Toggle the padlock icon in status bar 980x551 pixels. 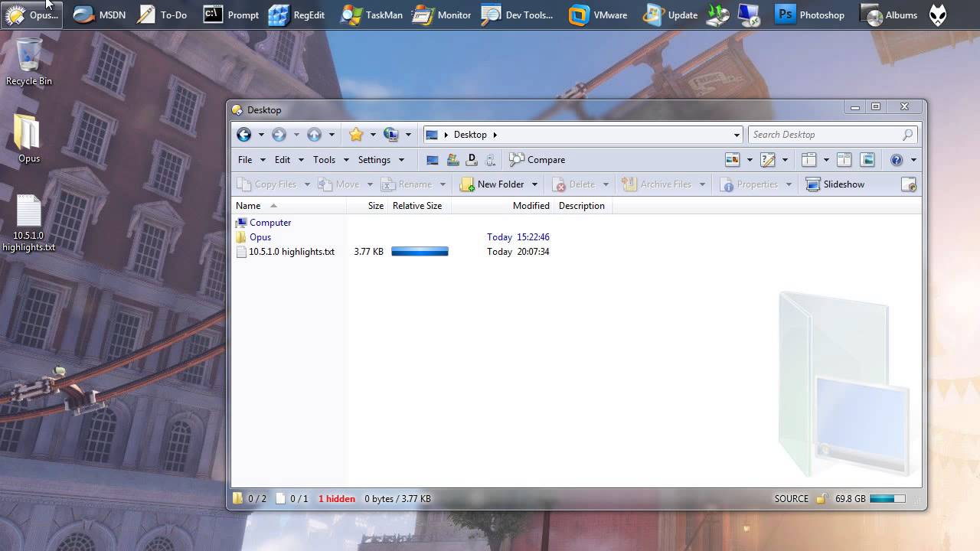pos(822,499)
